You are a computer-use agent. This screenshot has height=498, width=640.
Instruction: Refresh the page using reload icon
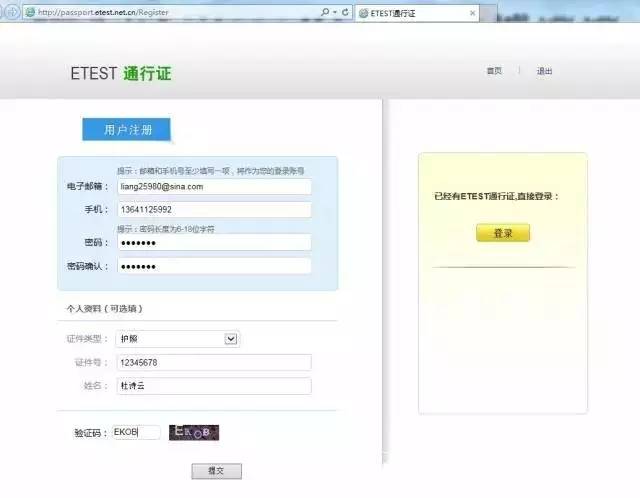[x=345, y=12]
